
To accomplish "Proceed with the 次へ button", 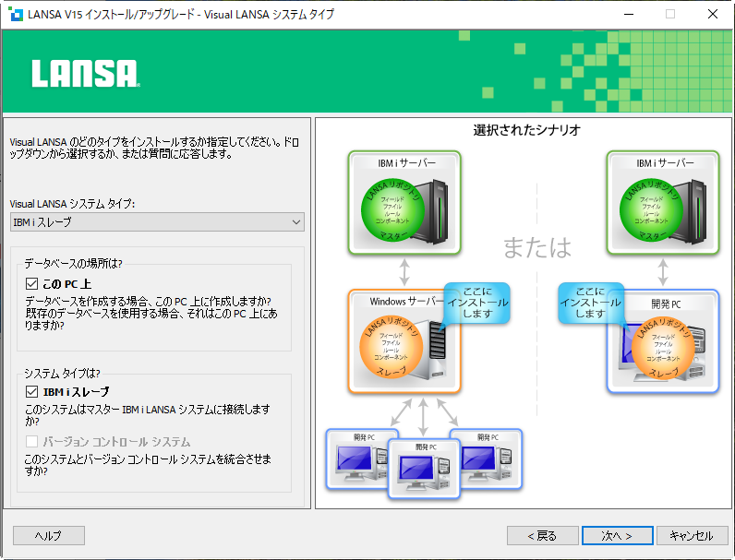I will point(618,535).
